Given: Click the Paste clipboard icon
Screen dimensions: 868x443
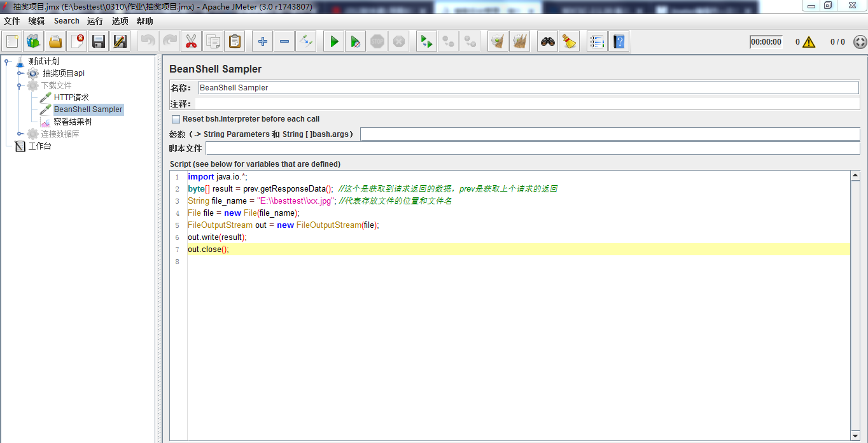Looking at the screenshot, I should 235,42.
